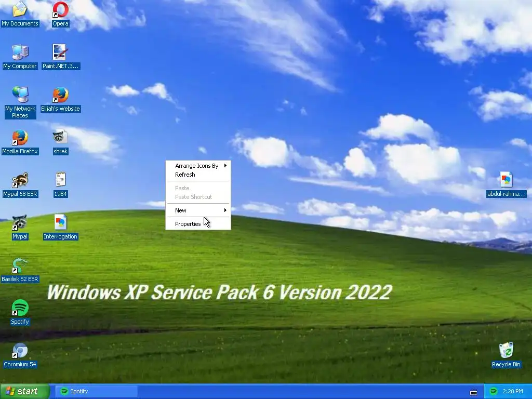Viewport: 532px width, 399px height.
Task: Click the 2:28 PM system clock
Action: 512,391
